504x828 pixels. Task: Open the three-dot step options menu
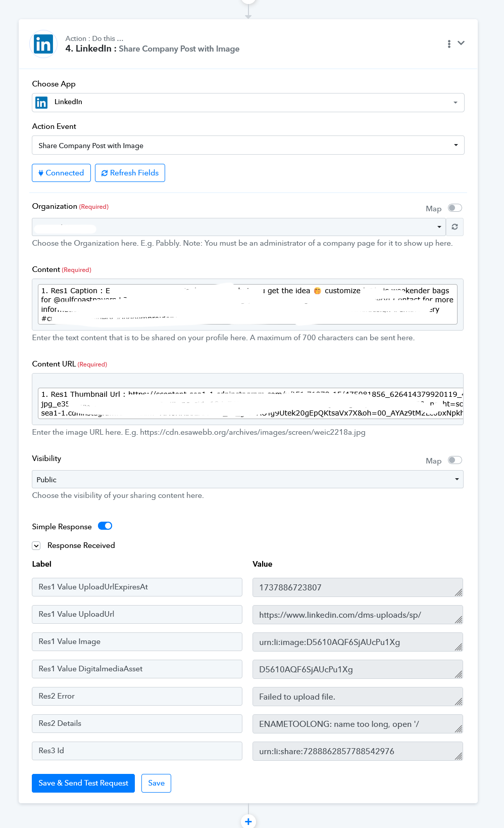pyautogui.click(x=449, y=44)
